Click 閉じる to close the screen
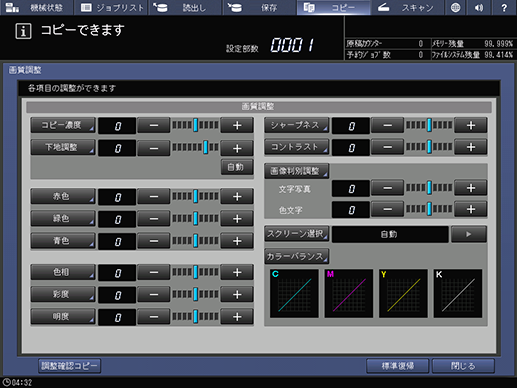Screen dimensions: 517x388 pyautogui.click(x=463, y=366)
